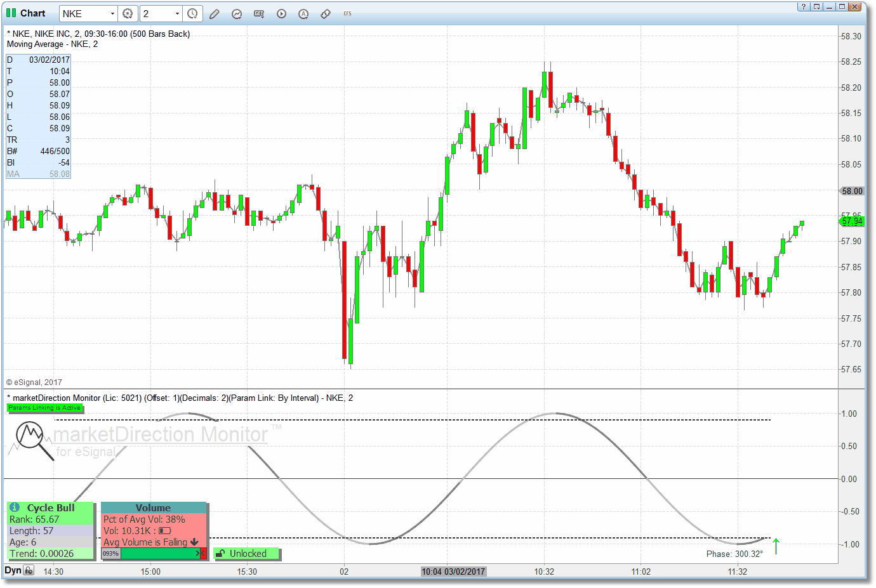Image resolution: width=876 pixels, height=588 pixels.
Task: Click the symbol link icon in toolbar
Action: (x=326, y=13)
